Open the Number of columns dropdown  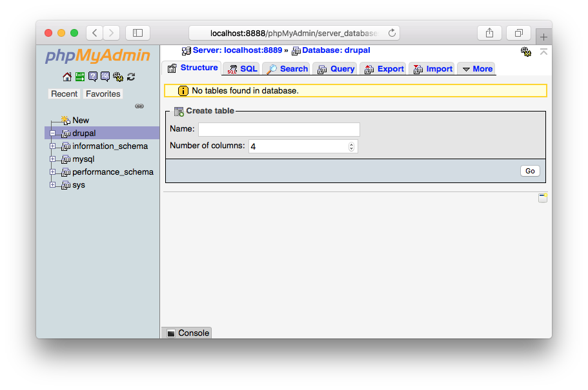point(351,146)
